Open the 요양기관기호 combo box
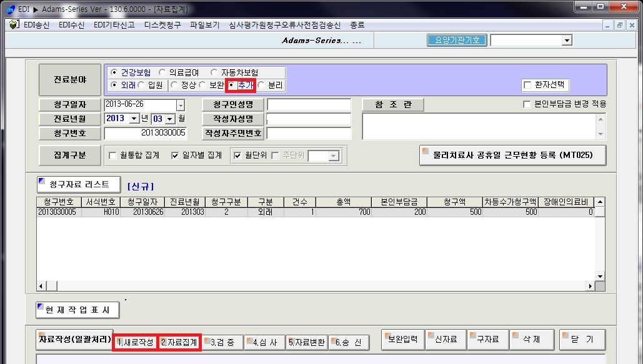 pyautogui.click(x=567, y=41)
